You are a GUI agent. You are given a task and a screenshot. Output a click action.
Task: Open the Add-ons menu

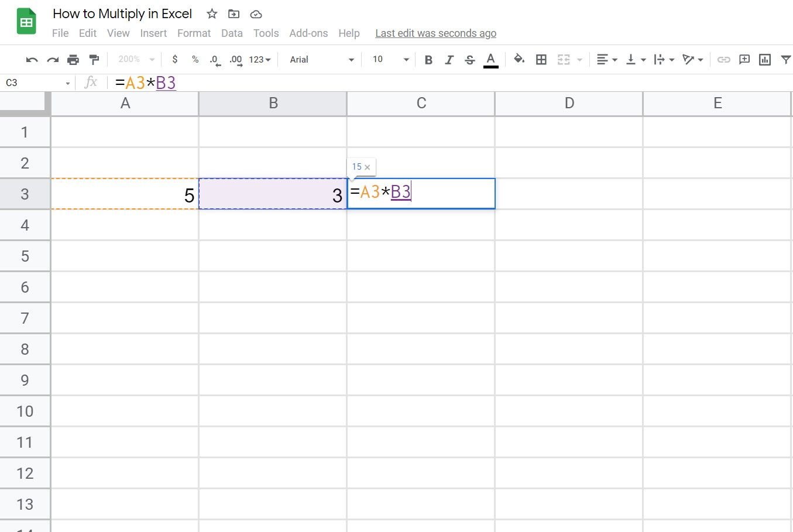[308, 33]
